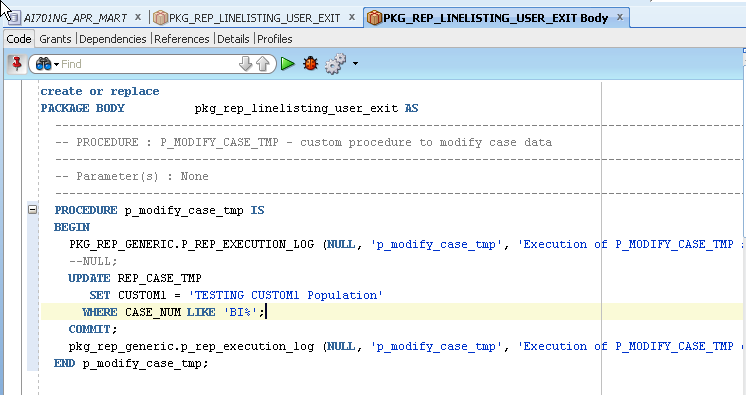This screenshot has width=746, height=395.
Task: Click CASE_NUM LIKE condition text
Action: point(170,312)
